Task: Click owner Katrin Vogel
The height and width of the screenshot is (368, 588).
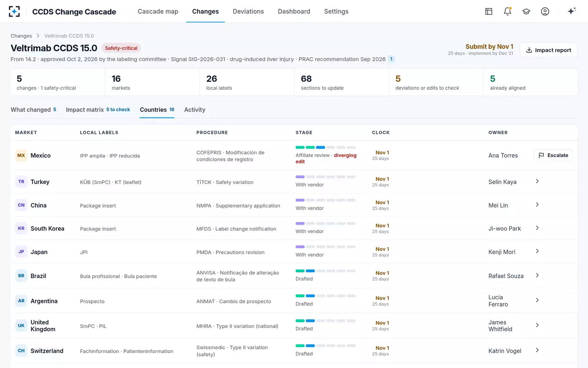Action: [x=505, y=351]
